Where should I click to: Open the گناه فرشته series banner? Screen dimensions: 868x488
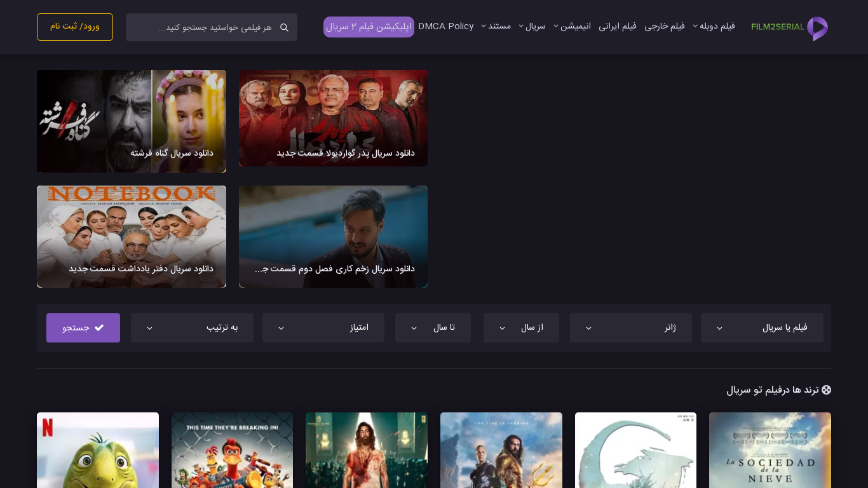tap(132, 121)
